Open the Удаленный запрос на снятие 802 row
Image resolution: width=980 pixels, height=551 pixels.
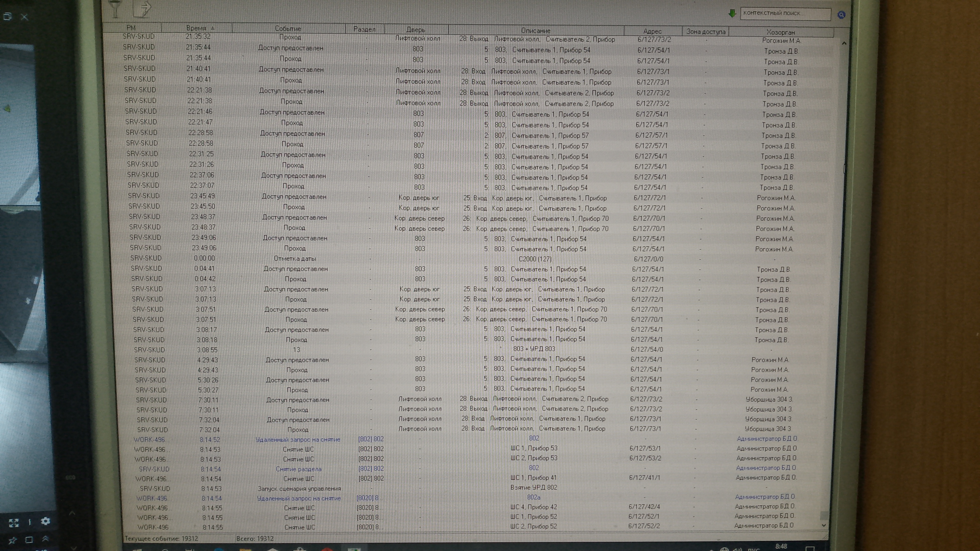(x=298, y=440)
